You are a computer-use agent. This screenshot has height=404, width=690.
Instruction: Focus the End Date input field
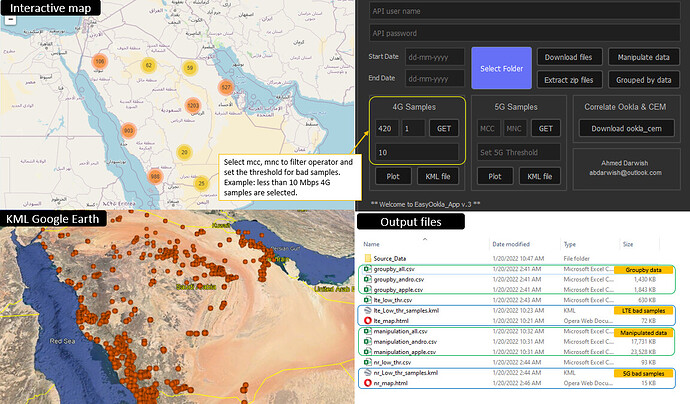(x=434, y=79)
